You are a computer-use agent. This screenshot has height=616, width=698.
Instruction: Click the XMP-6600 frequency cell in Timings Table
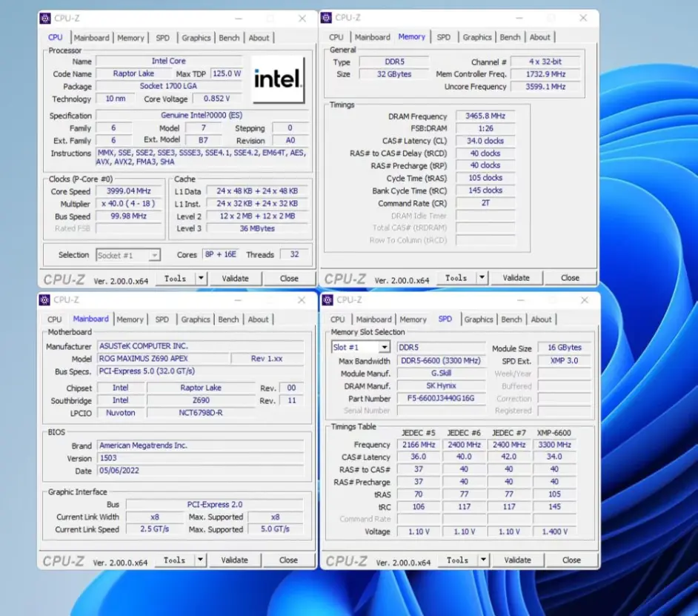(x=555, y=444)
